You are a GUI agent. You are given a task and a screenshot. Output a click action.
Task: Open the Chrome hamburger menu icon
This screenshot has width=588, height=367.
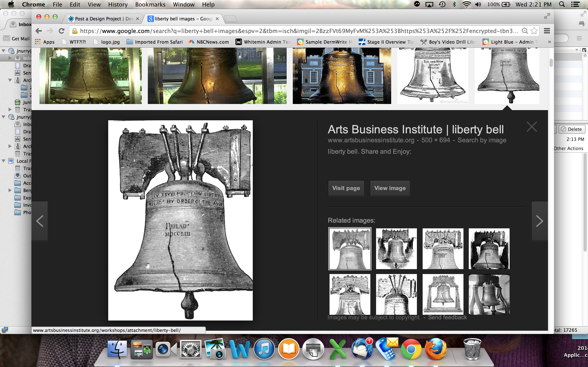point(547,31)
